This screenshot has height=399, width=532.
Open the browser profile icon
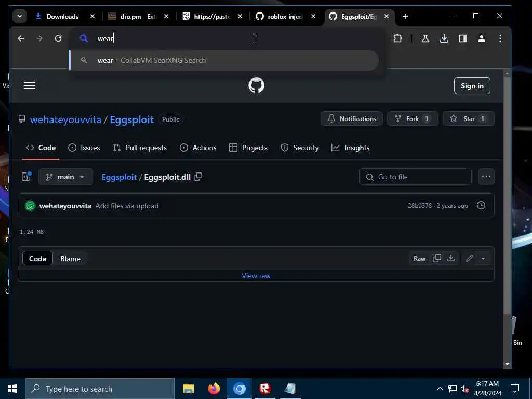tap(482, 38)
